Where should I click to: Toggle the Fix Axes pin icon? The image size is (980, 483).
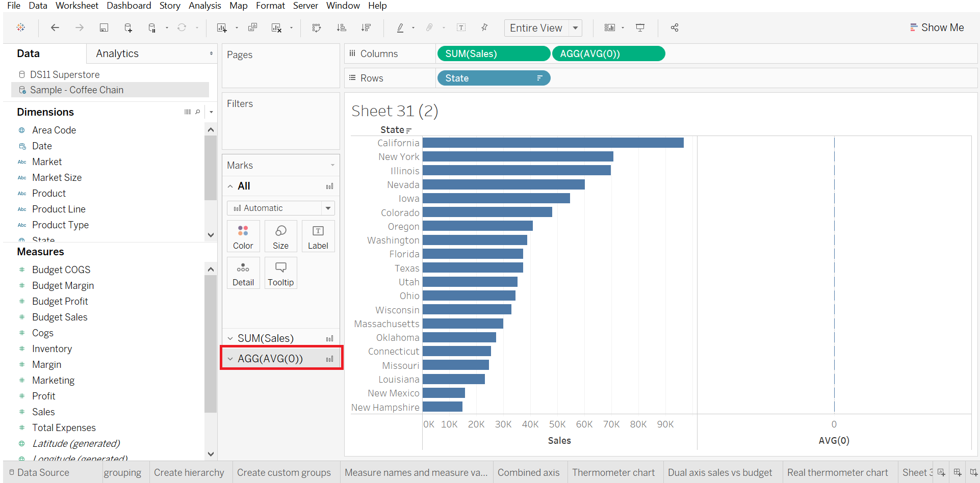[484, 28]
